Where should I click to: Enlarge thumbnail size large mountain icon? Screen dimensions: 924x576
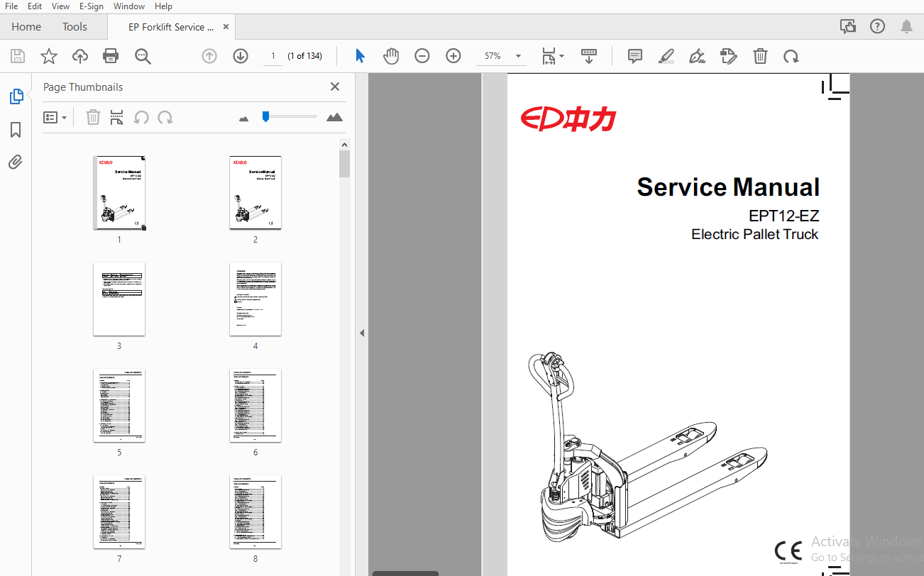tap(334, 117)
